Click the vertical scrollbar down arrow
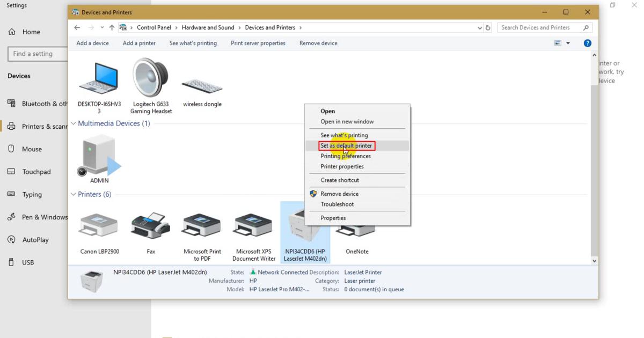The image size is (644, 338). pos(594,261)
